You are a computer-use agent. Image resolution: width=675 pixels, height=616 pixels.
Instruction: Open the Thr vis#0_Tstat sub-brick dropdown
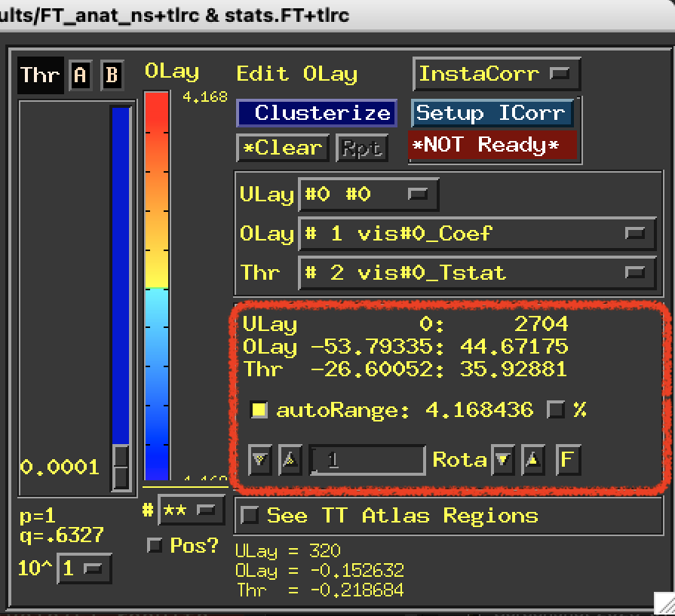[477, 272]
